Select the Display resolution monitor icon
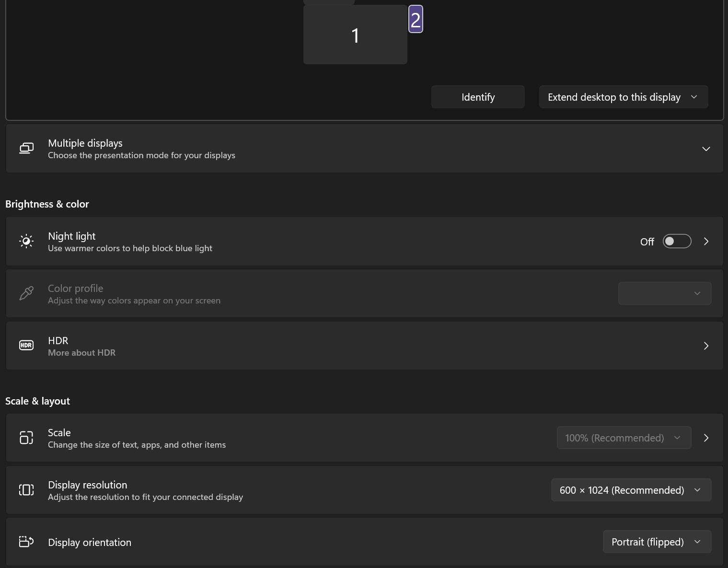 (26, 489)
